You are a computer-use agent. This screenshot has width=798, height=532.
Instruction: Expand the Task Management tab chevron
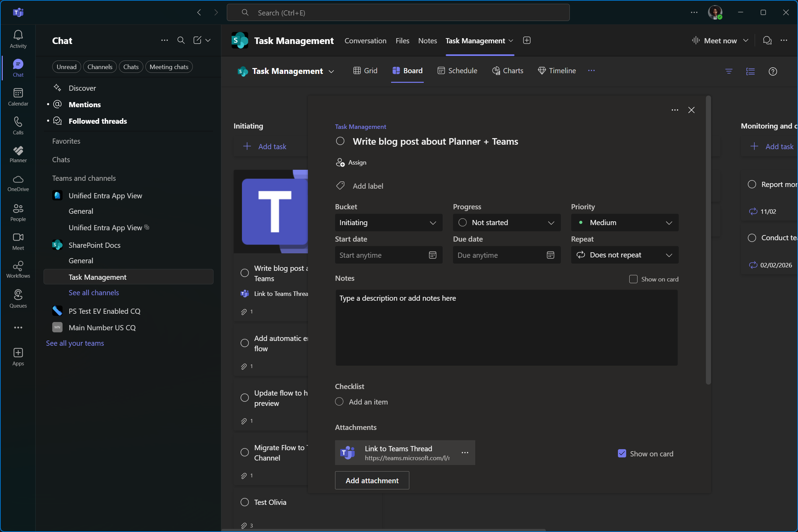click(511, 41)
